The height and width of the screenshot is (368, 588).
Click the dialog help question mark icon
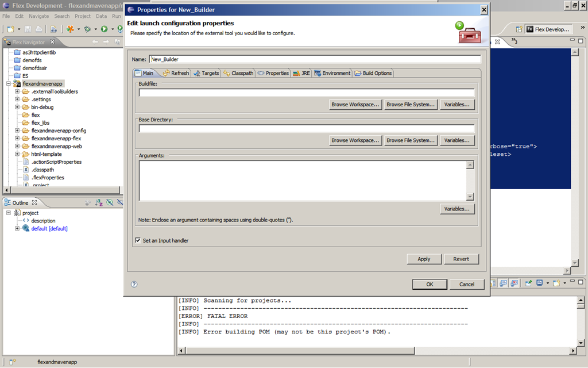pyautogui.click(x=134, y=284)
